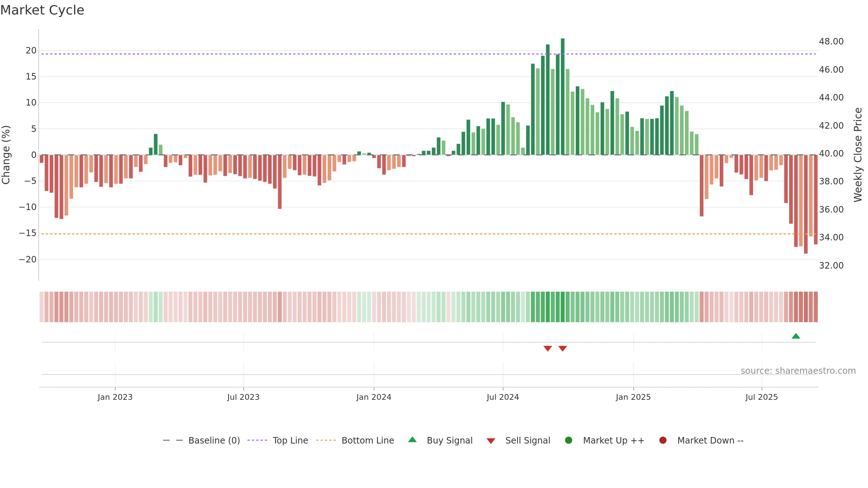
Task: Click the purple dotted line legend sample
Action: (257, 440)
